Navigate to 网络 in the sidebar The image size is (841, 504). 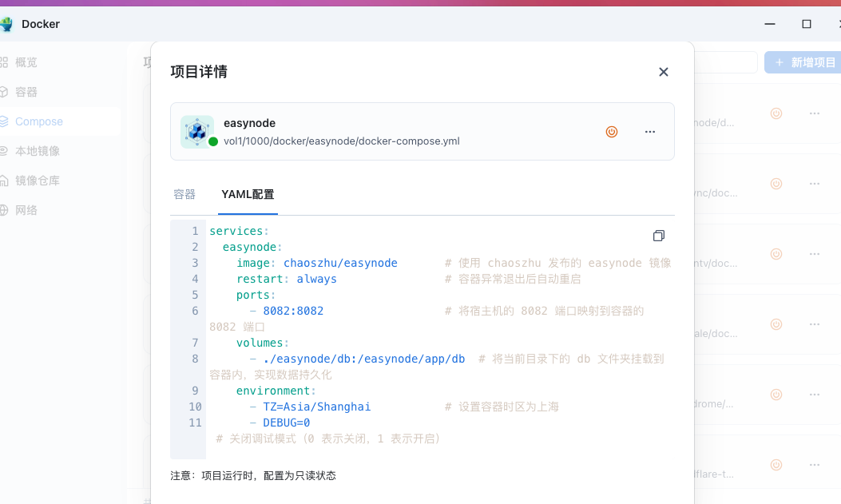click(26, 210)
